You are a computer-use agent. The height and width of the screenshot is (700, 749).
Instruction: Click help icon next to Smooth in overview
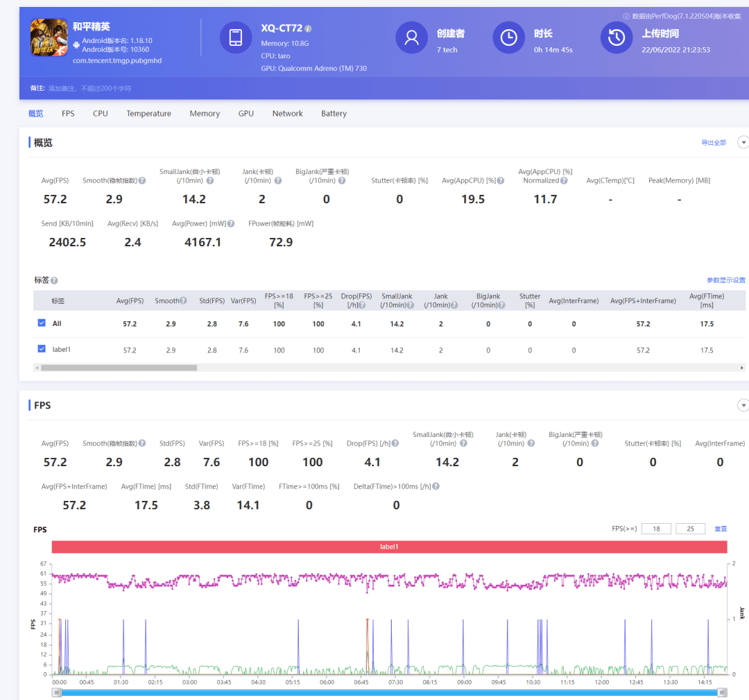(x=142, y=181)
